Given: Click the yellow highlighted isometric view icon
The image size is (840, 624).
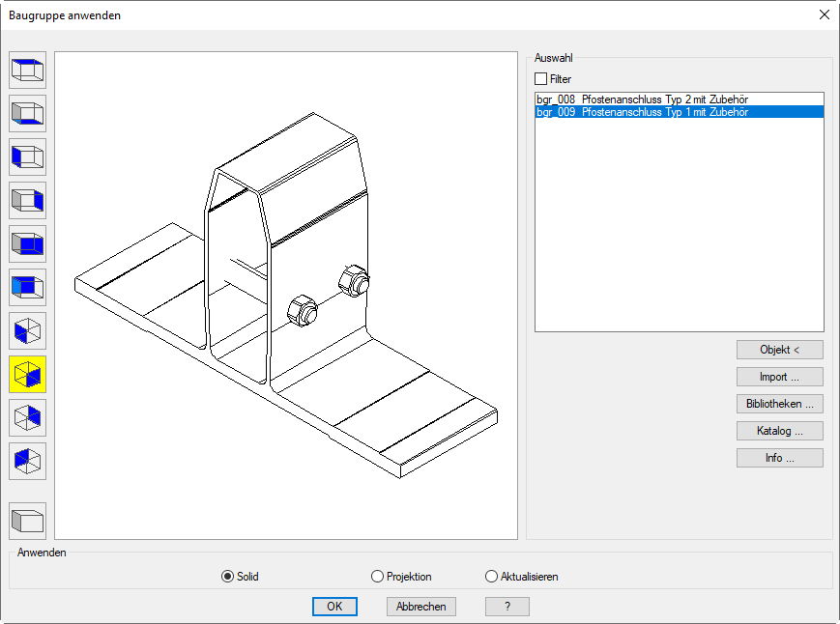Looking at the screenshot, I should tap(27, 375).
